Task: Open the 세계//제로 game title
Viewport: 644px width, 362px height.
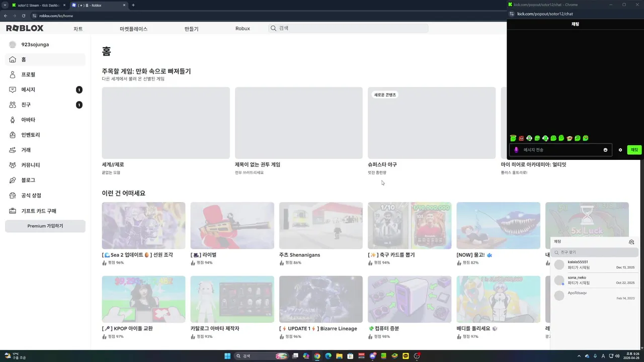Action: click(x=113, y=165)
